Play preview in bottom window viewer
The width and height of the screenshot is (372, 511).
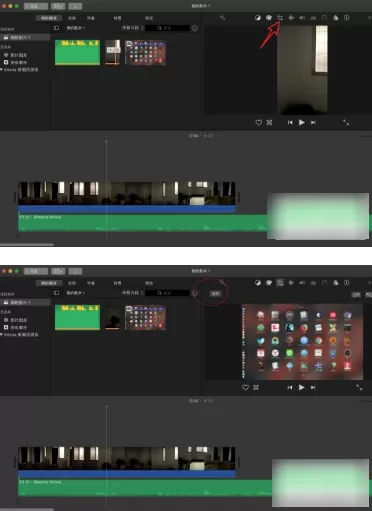pyautogui.click(x=302, y=387)
